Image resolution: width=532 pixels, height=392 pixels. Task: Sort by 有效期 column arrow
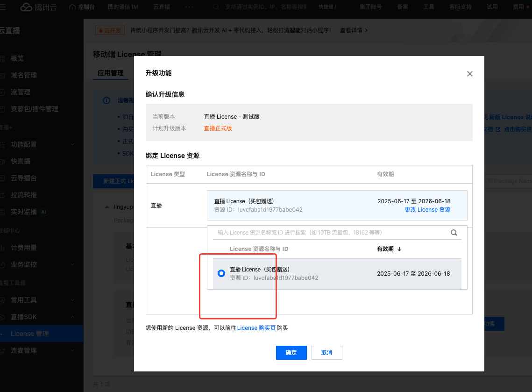pos(399,249)
